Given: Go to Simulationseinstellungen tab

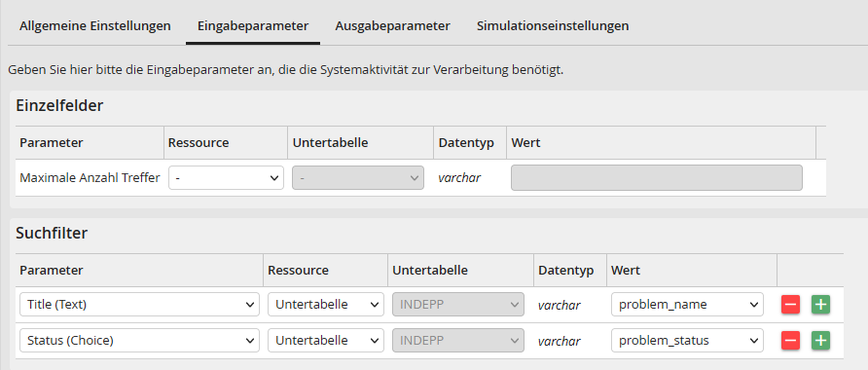Looking at the screenshot, I should [x=553, y=26].
